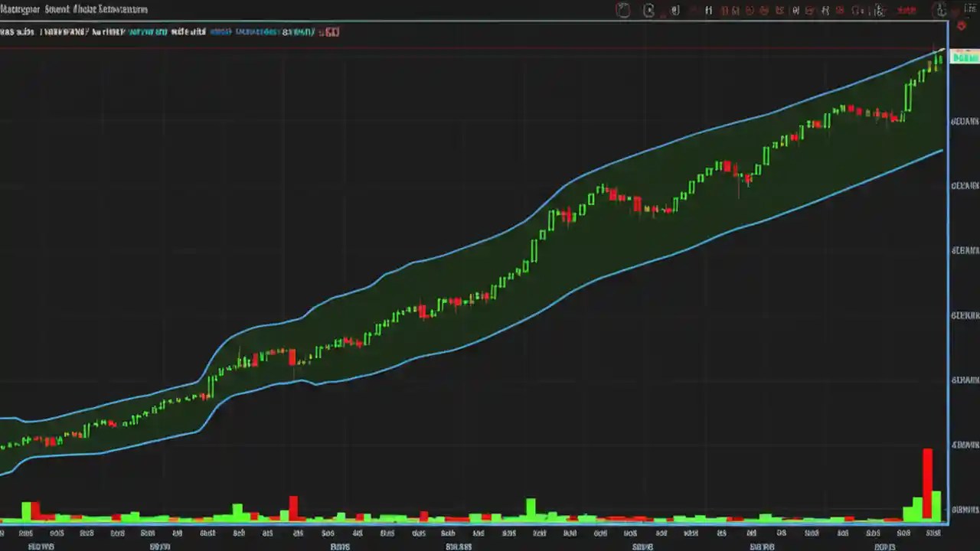Open the user account icon
This screenshot has width=980, height=551.
click(940, 11)
